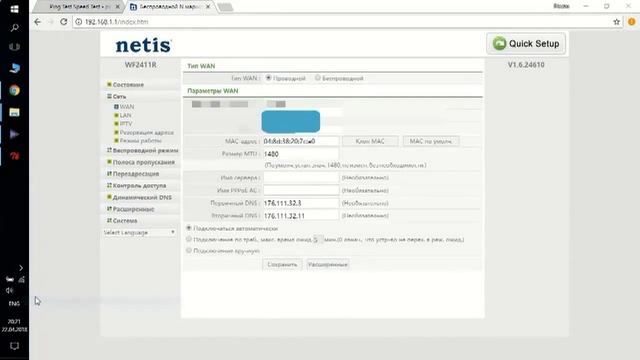The height and width of the screenshot is (360, 640).
Task: Bookmark this page with the star icon
Action: click(x=616, y=22)
